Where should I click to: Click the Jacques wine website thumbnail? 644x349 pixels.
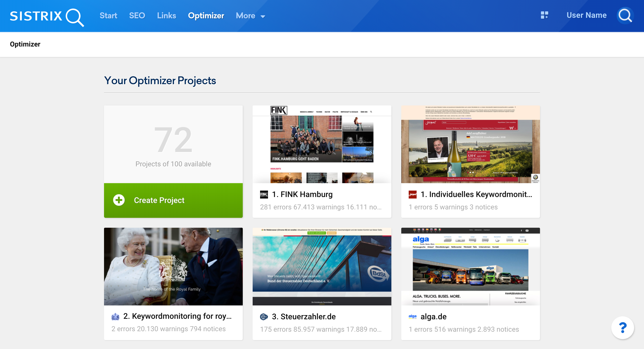(x=471, y=144)
